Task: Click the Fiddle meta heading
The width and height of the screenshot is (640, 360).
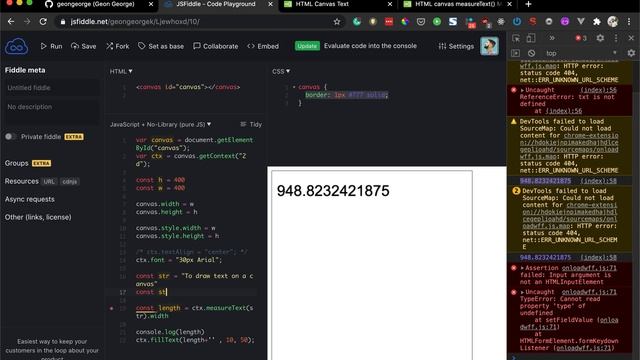Action: point(25,70)
